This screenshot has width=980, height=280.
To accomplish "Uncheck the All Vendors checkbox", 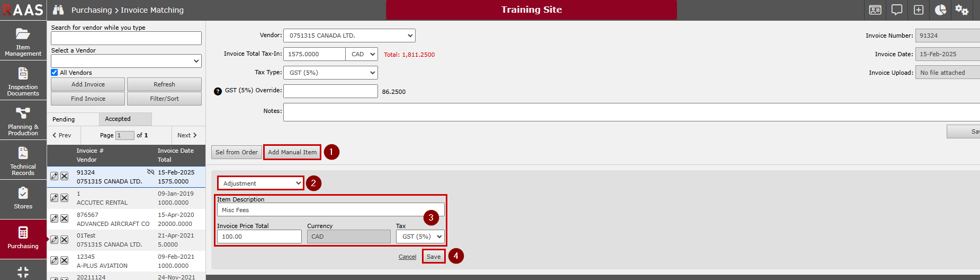I will [x=55, y=73].
